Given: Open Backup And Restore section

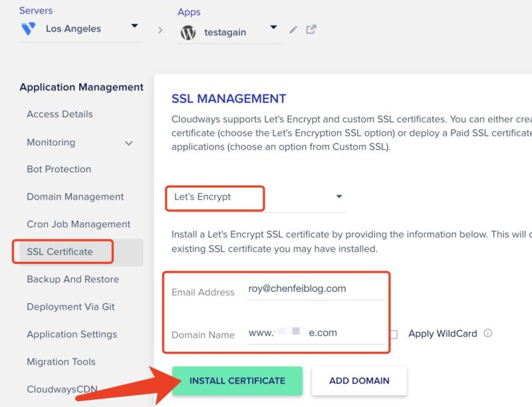Looking at the screenshot, I should point(73,279).
